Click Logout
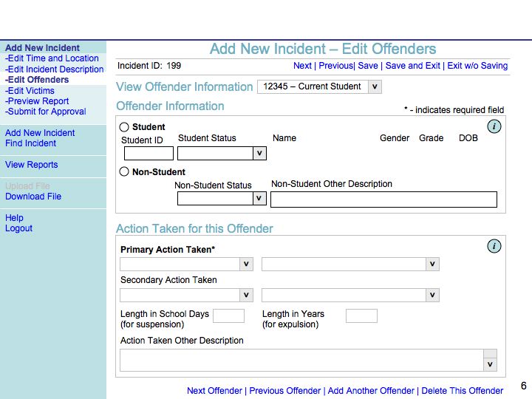 pos(18,228)
